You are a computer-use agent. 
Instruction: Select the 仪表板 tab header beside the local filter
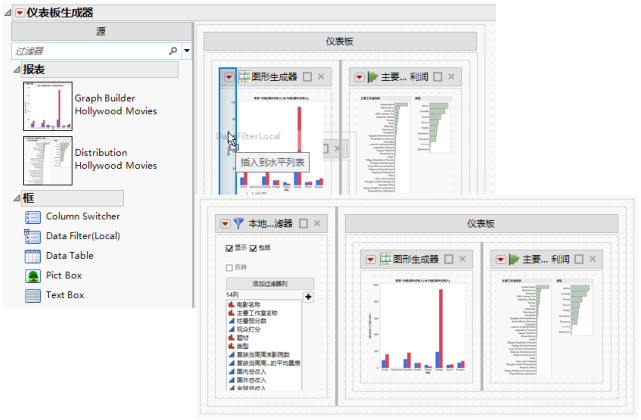481,224
